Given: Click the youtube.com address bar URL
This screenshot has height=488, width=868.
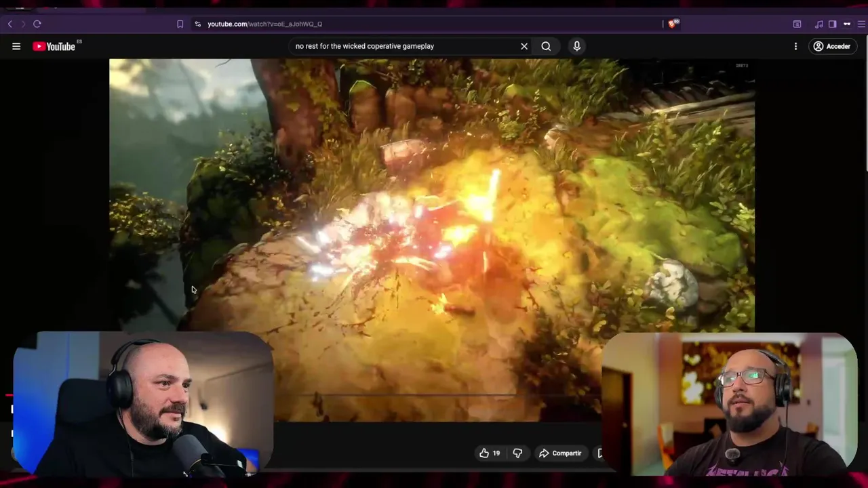Looking at the screenshot, I should coord(264,24).
